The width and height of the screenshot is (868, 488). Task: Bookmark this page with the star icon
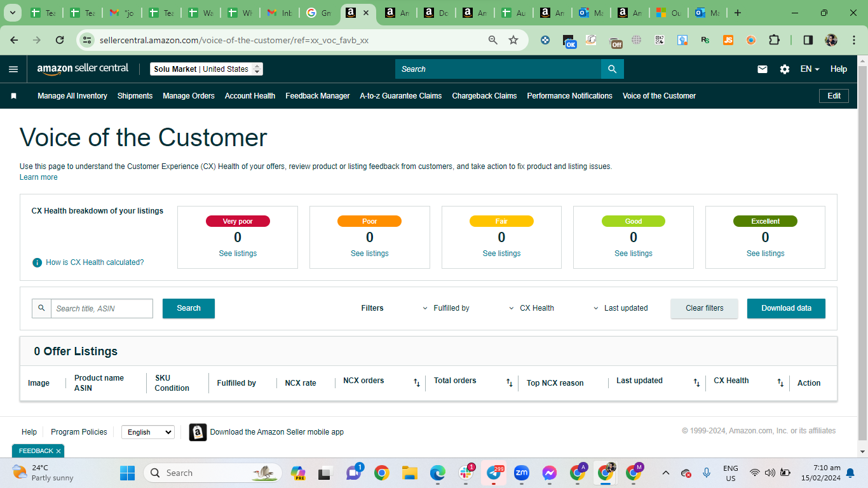click(x=513, y=40)
